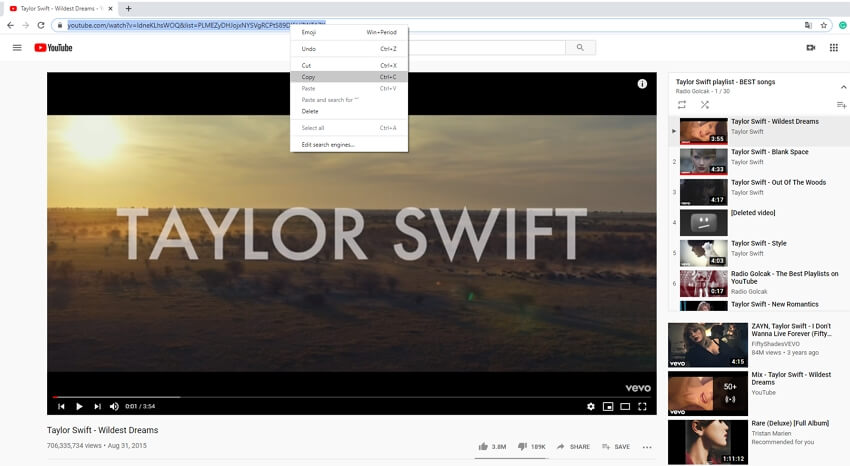Click the SAVE button under the video
Viewport: 850px width, 466px height.
pos(615,447)
